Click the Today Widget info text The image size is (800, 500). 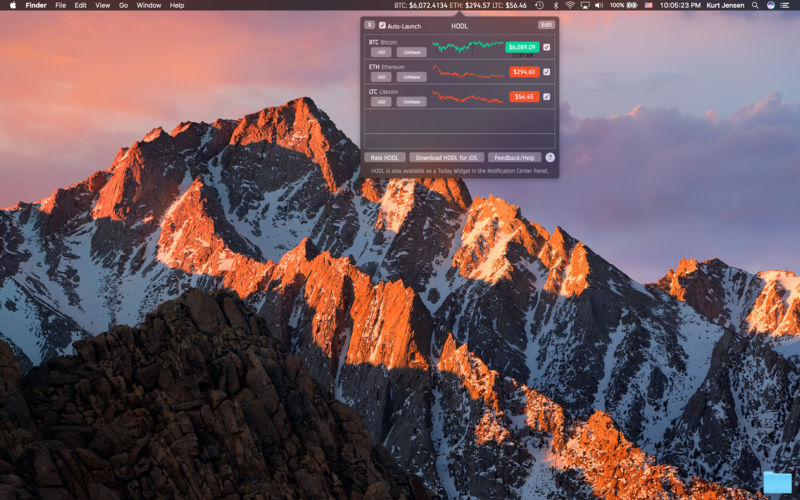(459, 171)
